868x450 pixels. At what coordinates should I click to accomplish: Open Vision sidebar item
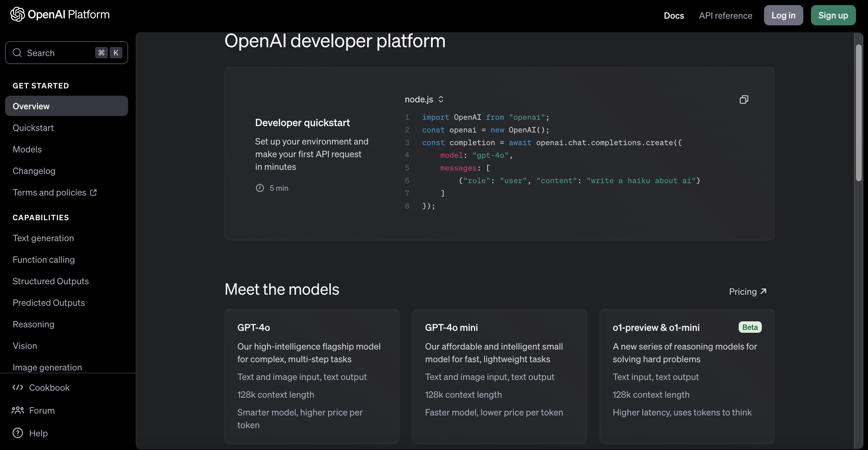tap(25, 346)
